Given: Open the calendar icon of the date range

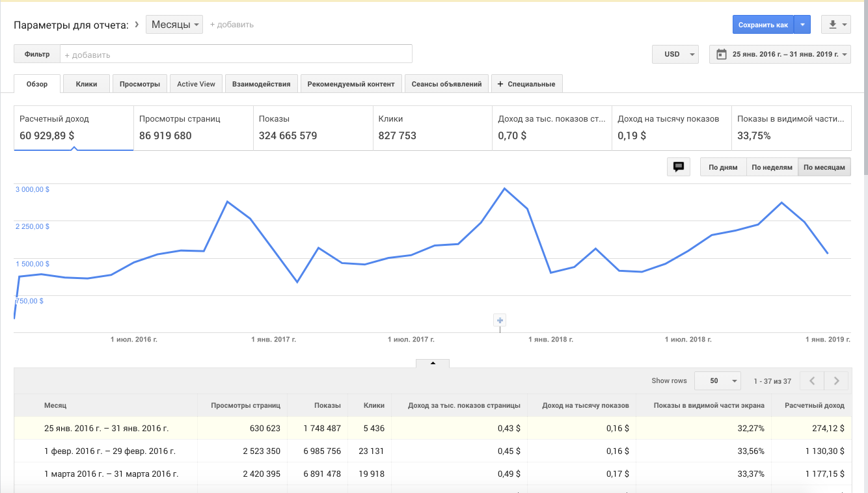Looking at the screenshot, I should coord(721,55).
